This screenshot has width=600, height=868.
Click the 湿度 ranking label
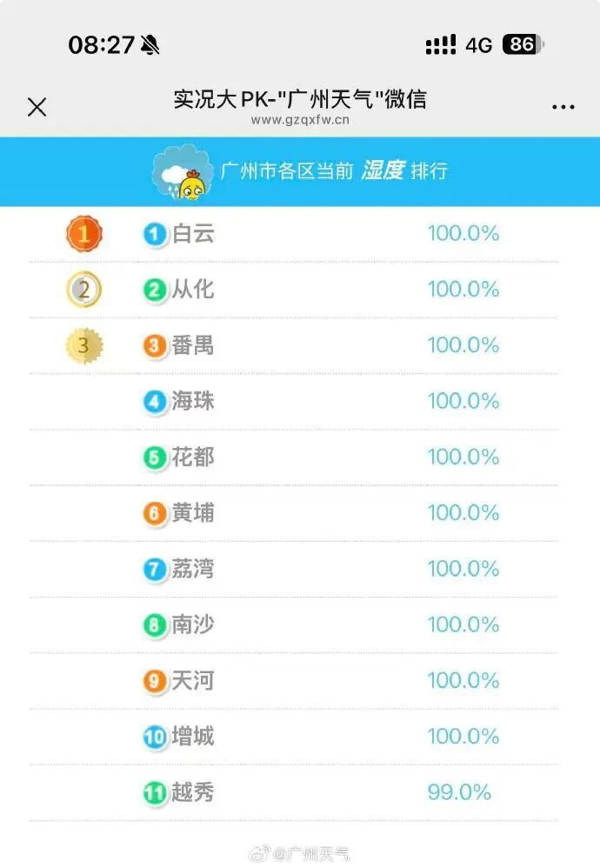(381, 171)
